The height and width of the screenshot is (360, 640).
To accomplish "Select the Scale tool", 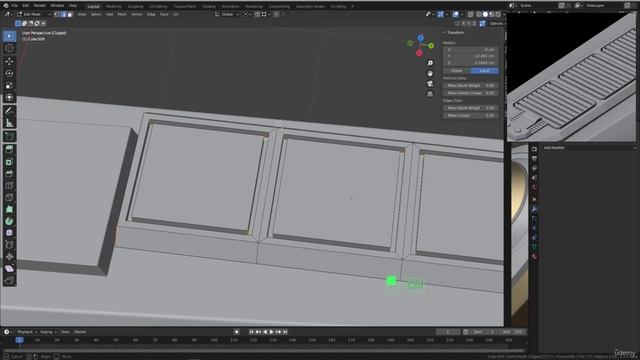I will coord(9,85).
